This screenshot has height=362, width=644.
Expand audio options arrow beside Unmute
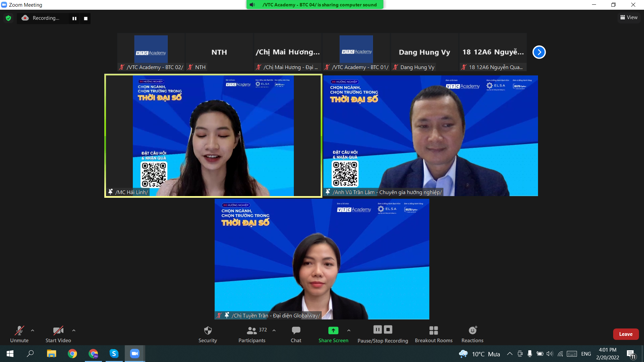pos(33,330)
